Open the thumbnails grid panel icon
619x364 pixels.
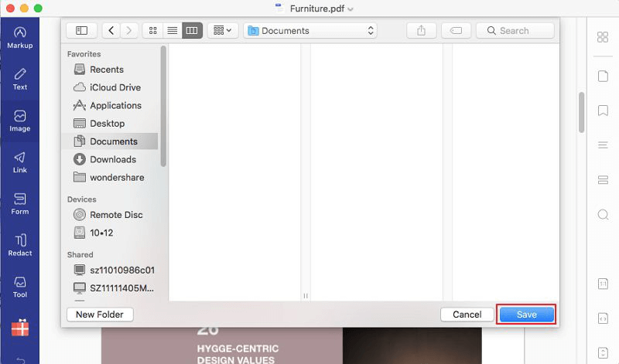coord(603,38)
